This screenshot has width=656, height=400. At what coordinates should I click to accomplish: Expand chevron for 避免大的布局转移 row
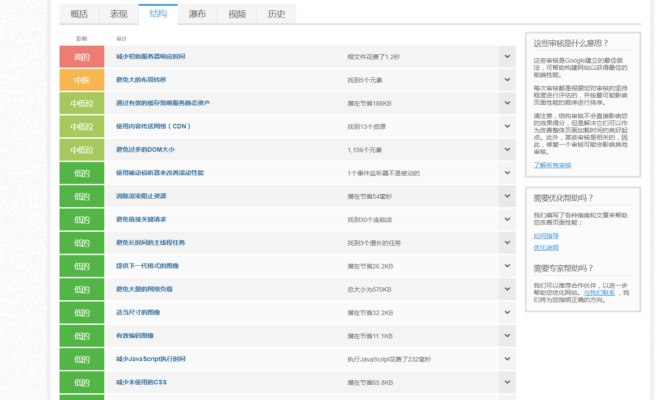[x=507, y=80]
